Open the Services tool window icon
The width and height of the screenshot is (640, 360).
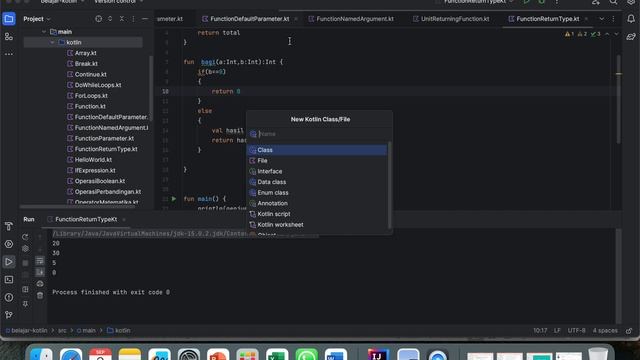[x=9, y=244]
